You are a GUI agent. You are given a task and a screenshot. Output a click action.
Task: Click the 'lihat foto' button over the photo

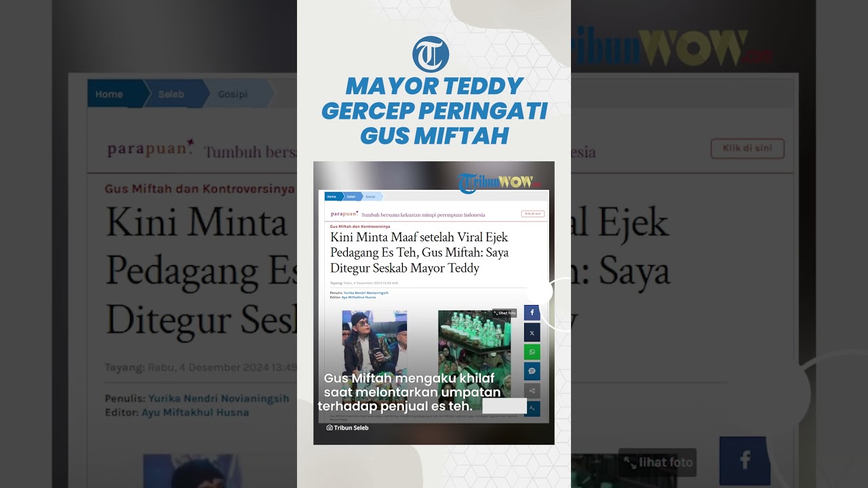pyautogui.click(x=505, y=313)
